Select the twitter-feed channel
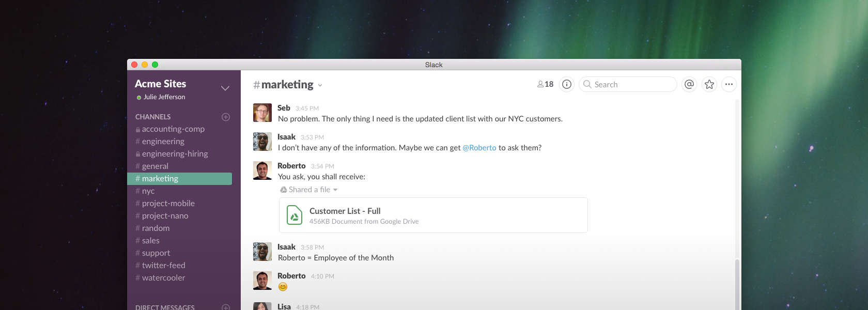The image size is (868, 310). 163,266
